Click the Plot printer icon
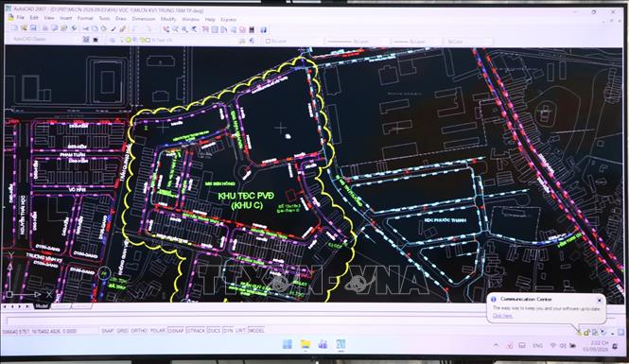 coord(45,28)
